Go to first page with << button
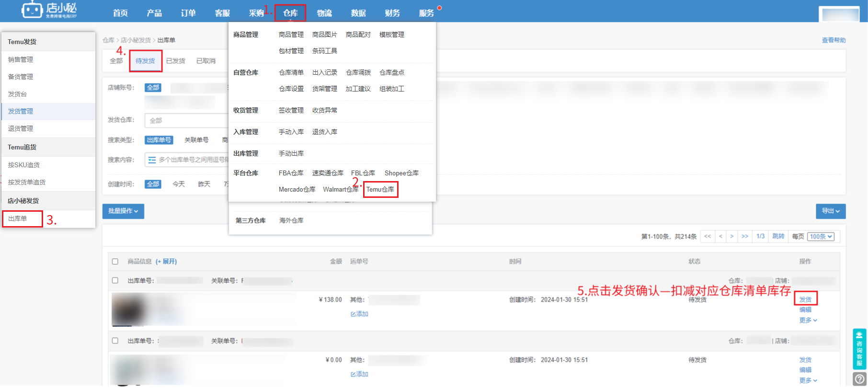 pyautogui.click(x=708, y=236)
